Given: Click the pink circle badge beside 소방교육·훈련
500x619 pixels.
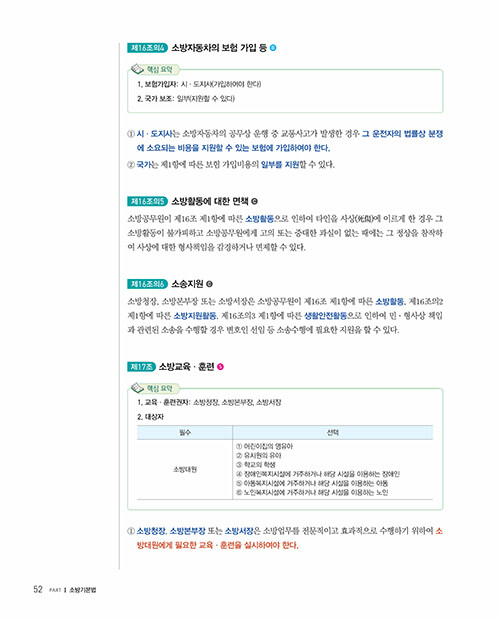Looking at the screenshot, I should coord(220,366).
